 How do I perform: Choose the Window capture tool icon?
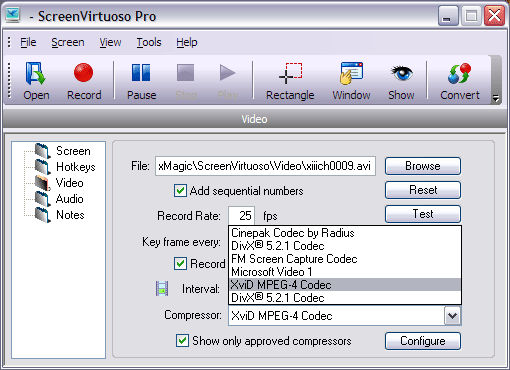tap(351, 73)
